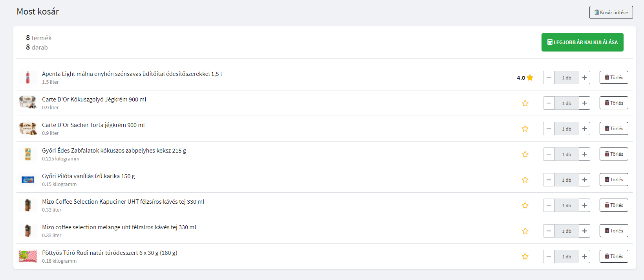This screenshot has height=280, width=644.
Task: Click the Pöttyös Túró Rudi thumbnail image
Action: point(28,256)
